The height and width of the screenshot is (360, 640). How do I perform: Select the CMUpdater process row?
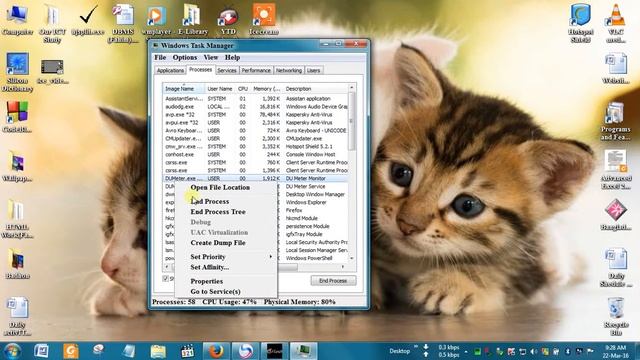256,138
